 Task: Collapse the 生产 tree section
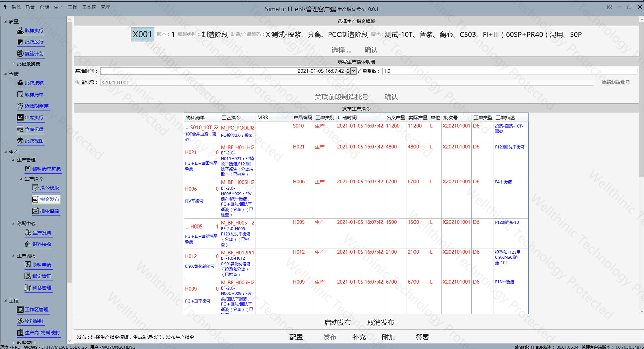point(5,152)
